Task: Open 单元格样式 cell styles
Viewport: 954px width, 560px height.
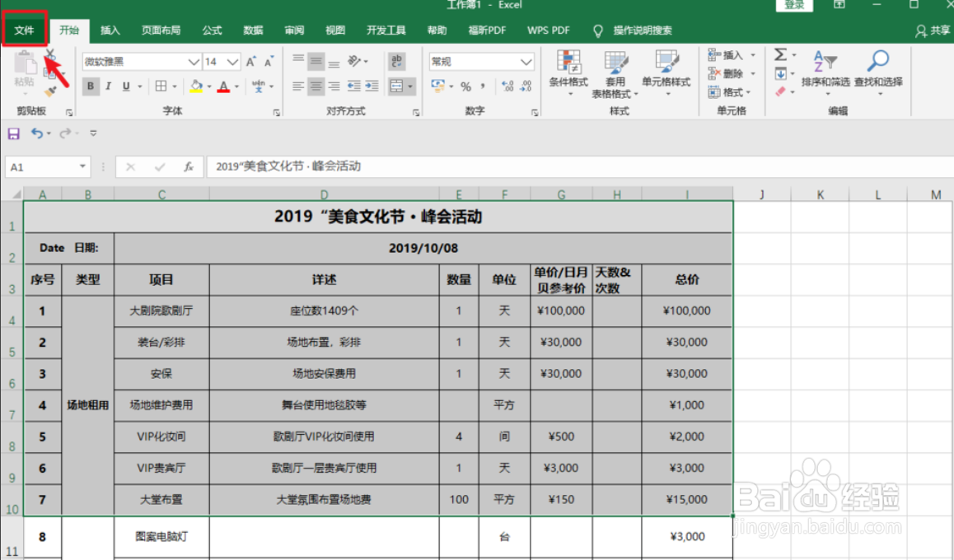Action: pos(666,73)
